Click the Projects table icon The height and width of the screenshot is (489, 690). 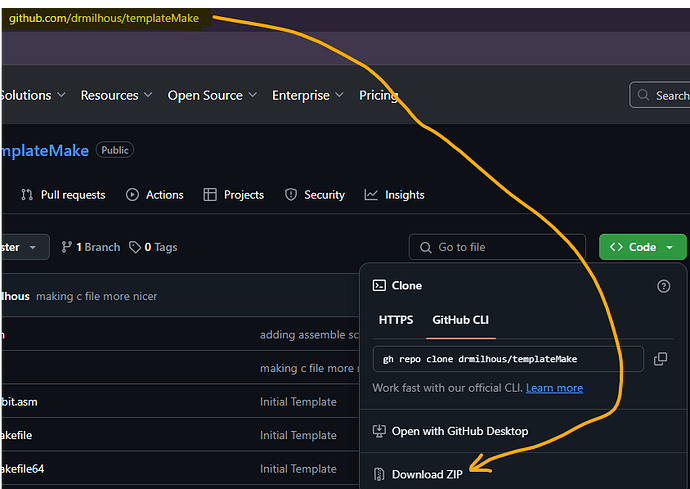click(x=210, y=195)
